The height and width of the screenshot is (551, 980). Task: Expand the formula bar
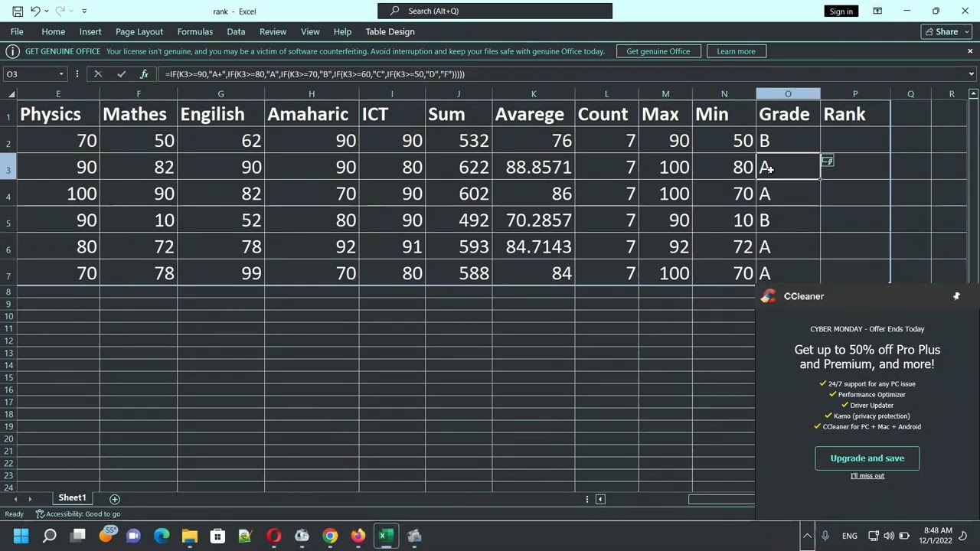point(971,74)
